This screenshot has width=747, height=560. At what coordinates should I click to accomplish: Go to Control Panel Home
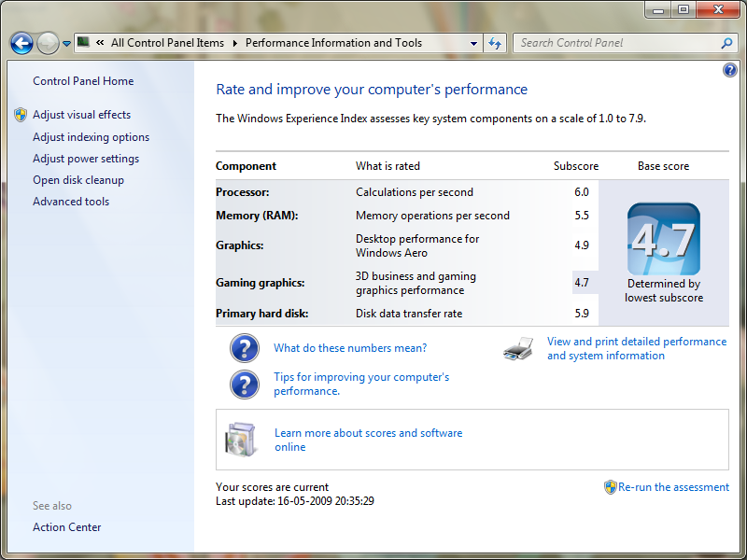83,81
